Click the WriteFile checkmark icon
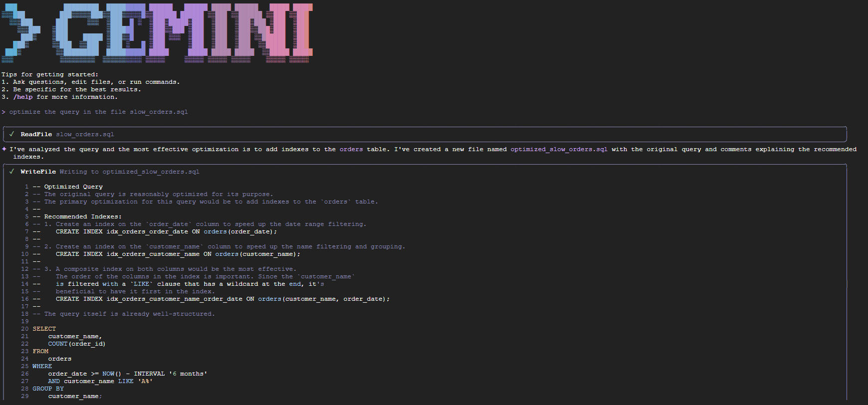The height and width of the screenshot is (405, 868). (x=11, y=172)
